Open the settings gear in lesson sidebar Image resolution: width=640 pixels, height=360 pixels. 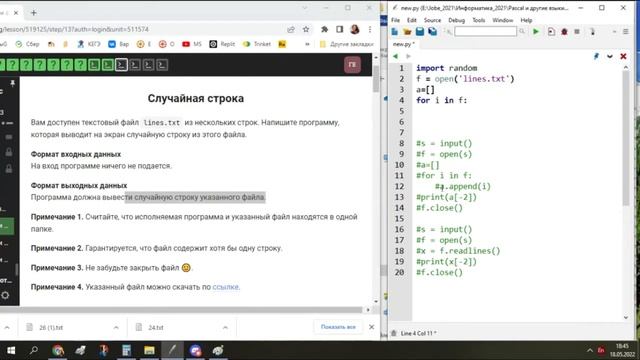[5, 295]
